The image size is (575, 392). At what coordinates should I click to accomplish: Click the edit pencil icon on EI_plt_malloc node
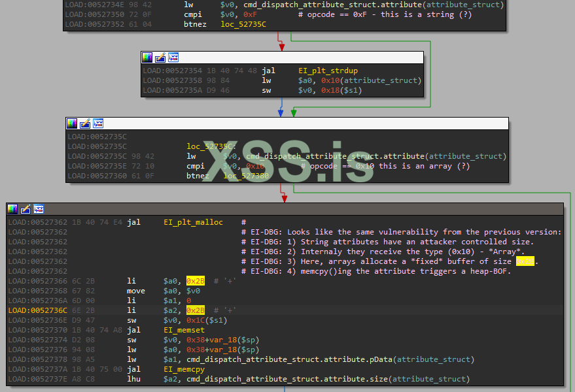click(x=26, y=209)
